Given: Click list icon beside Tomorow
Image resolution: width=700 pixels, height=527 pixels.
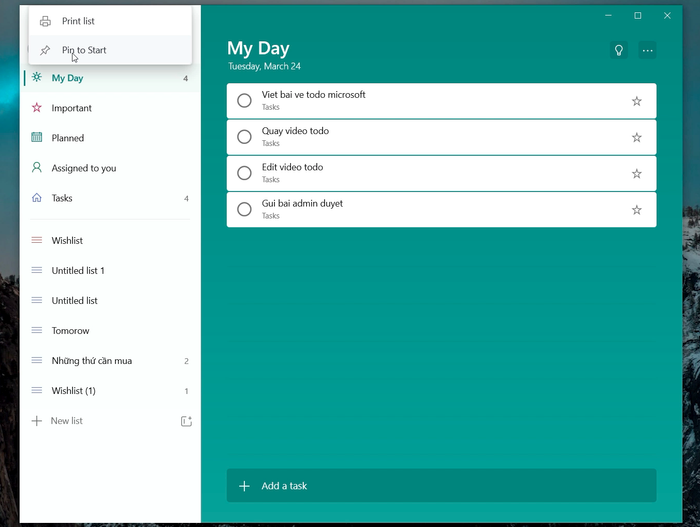Looking at the screenshot, I should tap(37, 330).
